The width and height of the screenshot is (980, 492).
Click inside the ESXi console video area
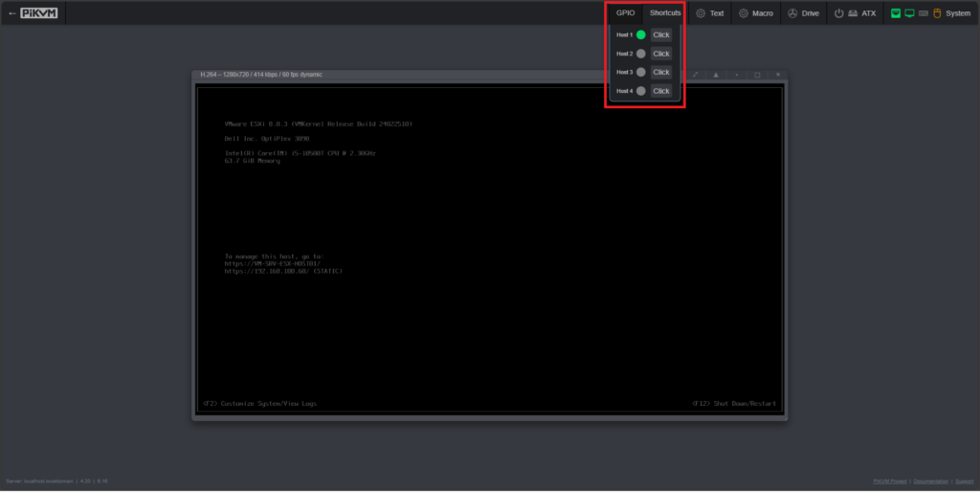pos(489,250)
